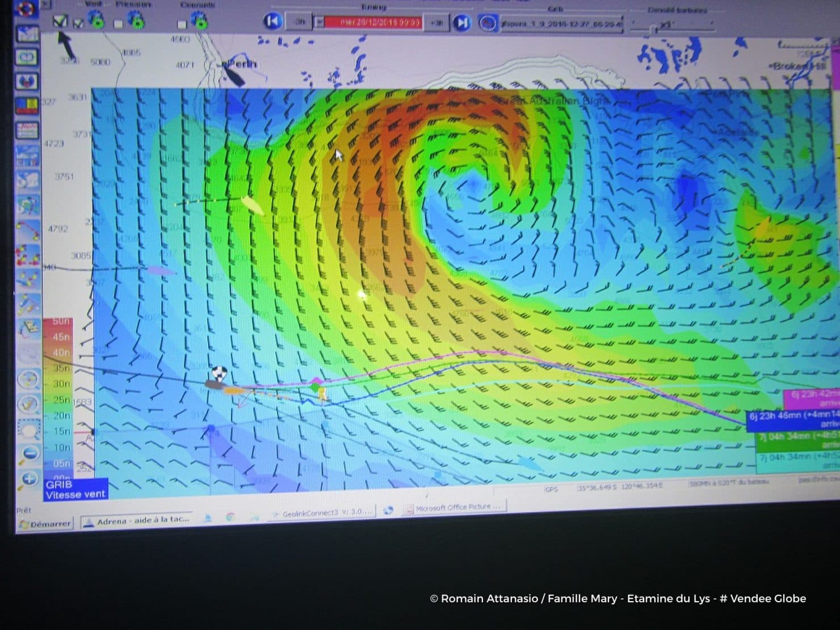Enable the Pression display checkbox

point(119,24)
